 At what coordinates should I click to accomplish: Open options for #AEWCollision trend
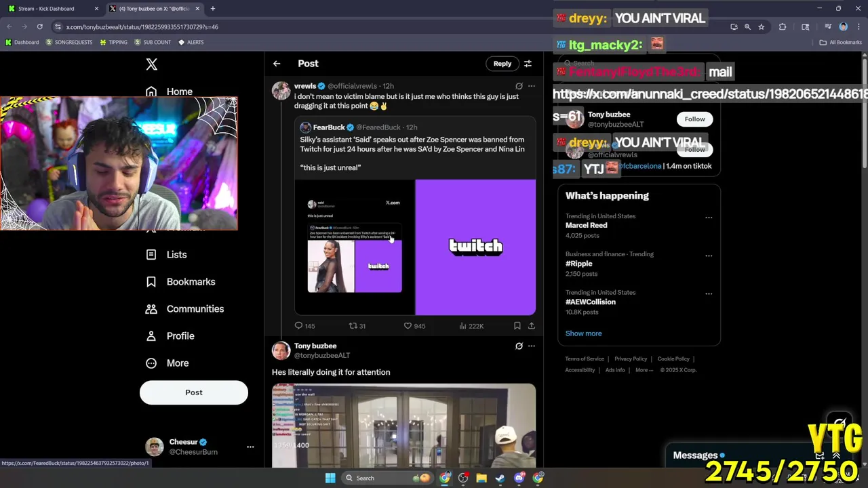point(709,293)
